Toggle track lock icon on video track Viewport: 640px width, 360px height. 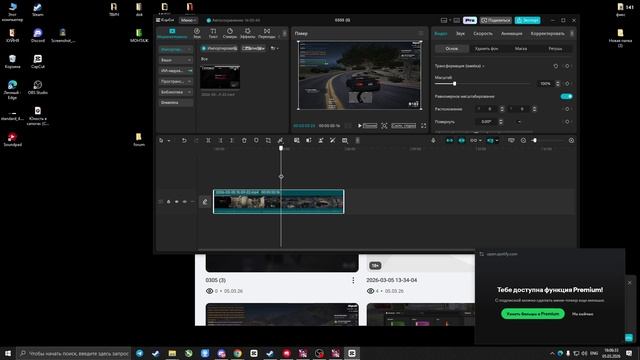pyautogui.click(x=168, y=202)
